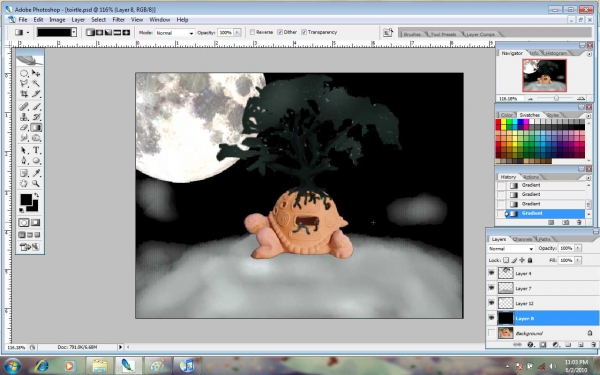Switch to the Actions tab

pos(531,177)
